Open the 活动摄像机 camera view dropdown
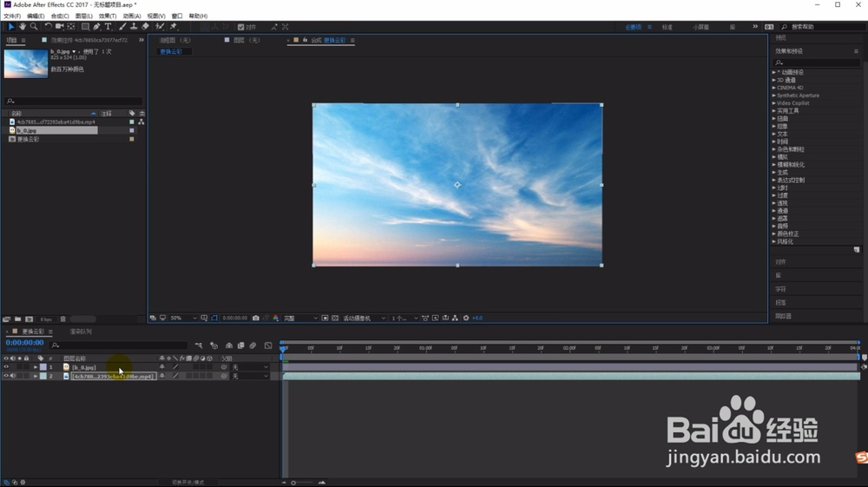868x487 pixels. (364, 319)
